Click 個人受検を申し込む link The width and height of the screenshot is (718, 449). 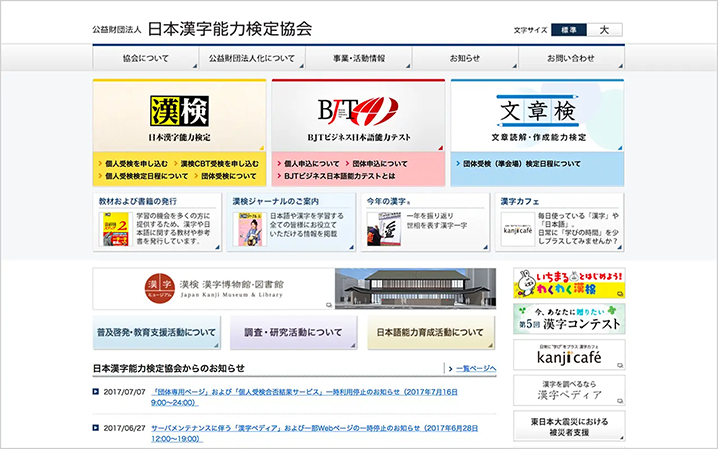(136, 162)
